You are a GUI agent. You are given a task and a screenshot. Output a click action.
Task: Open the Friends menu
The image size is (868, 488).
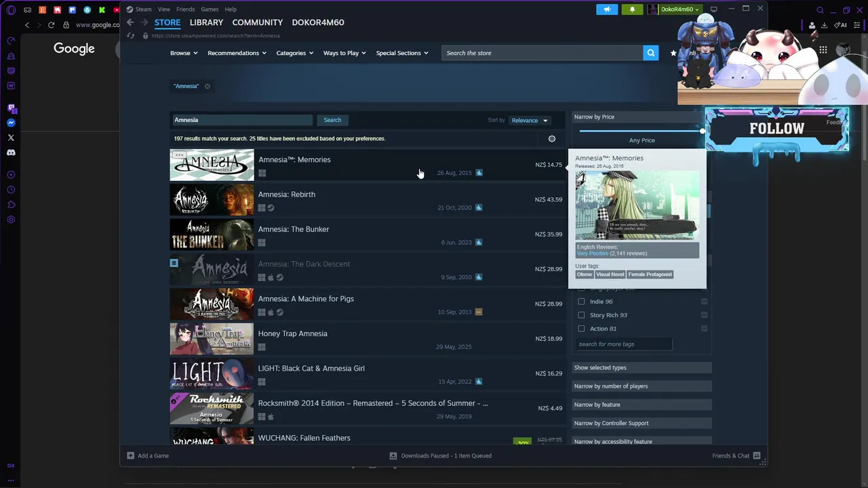(185, 9)
